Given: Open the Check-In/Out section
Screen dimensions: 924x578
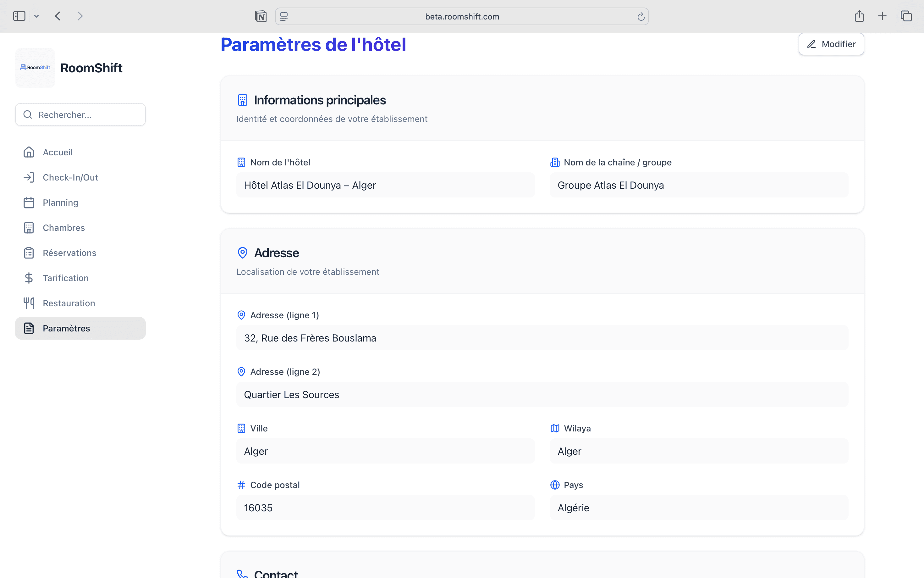Looking at the screenshot, I should [x=70, y=177].
